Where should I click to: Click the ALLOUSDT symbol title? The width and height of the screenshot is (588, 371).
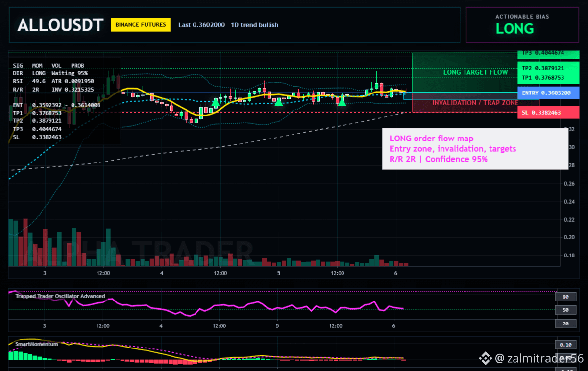pos(60,25)
